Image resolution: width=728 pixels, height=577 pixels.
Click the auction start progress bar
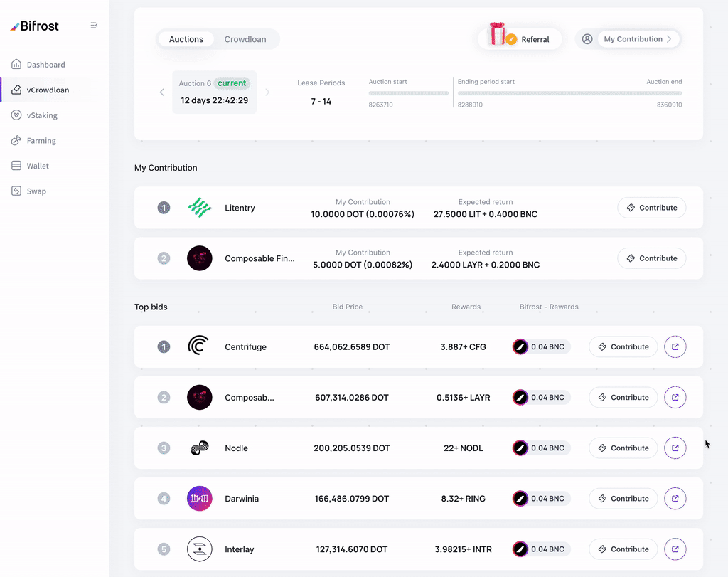pyautogui.click(x=409, y=93)
